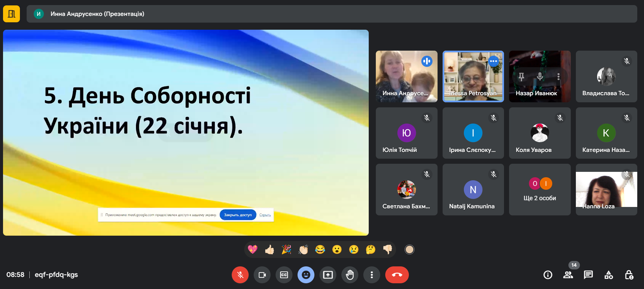The height and width of the screenshot is (289, 644).
Task: Show the participants list panel
Action: [x=568, y=275]
